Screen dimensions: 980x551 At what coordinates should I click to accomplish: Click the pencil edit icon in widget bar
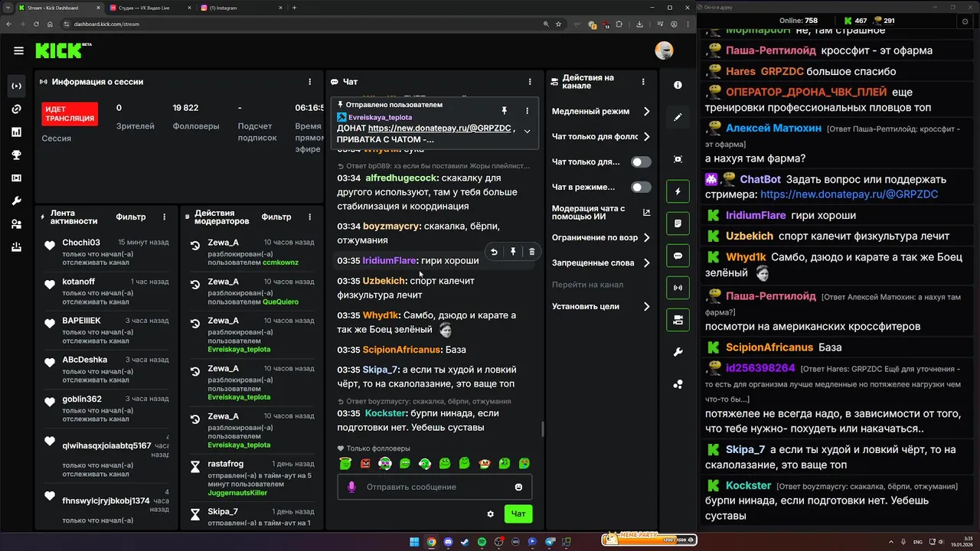click(x=678, y=117)
